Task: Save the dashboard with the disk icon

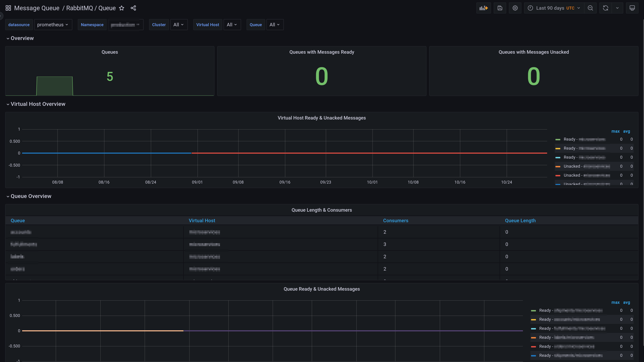Action: coord(500,8)
